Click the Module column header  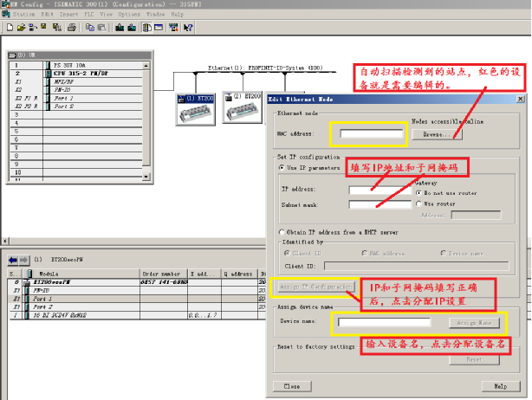pyautogui.click(x=81, y=274)
